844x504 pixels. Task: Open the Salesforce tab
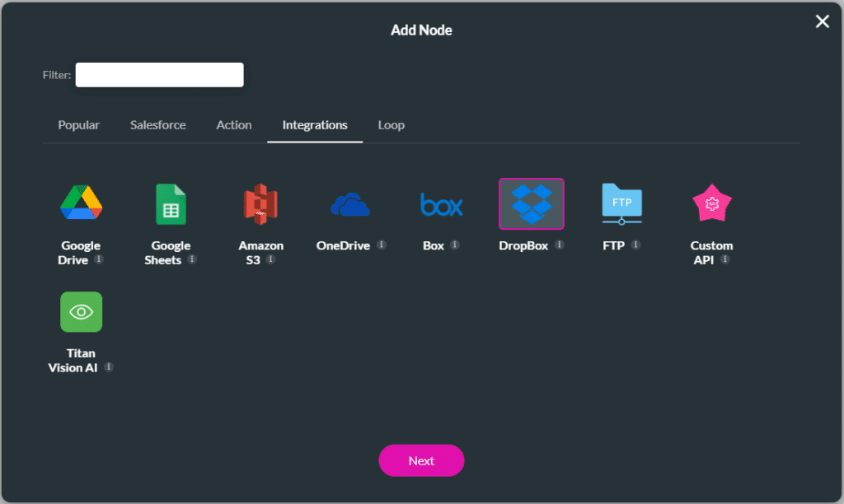tap(157, 125)
